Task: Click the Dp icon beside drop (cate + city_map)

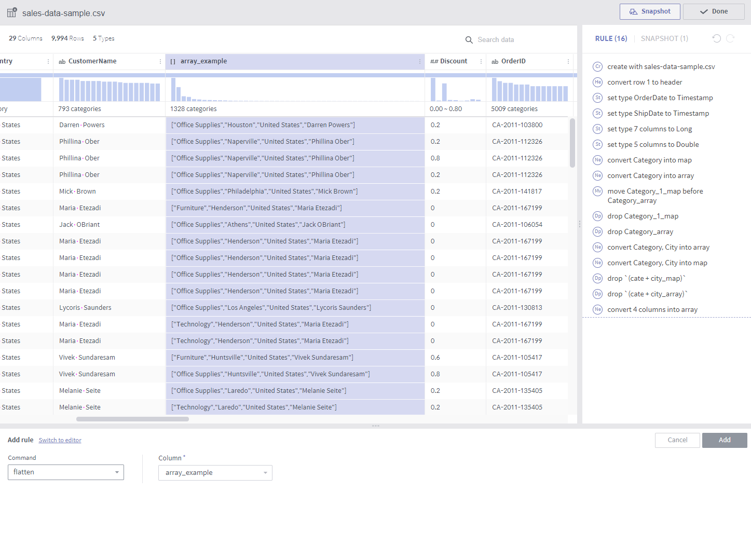Action: coord(598,278)
